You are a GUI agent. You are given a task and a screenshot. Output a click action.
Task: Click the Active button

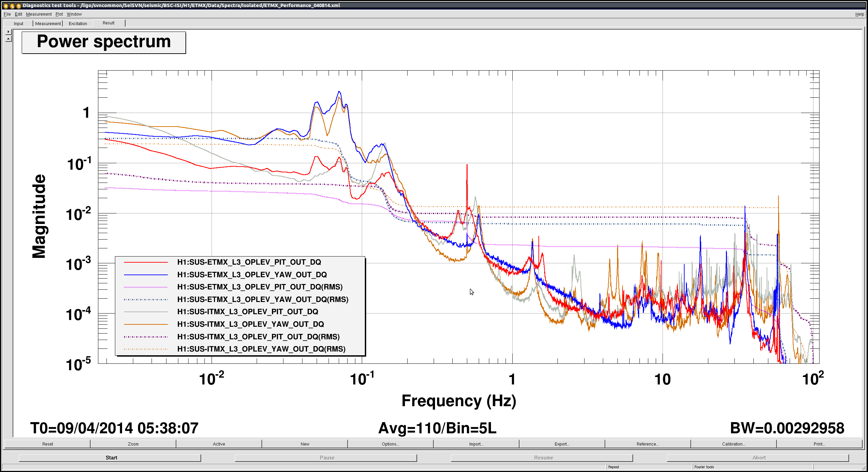click(219, 444)
